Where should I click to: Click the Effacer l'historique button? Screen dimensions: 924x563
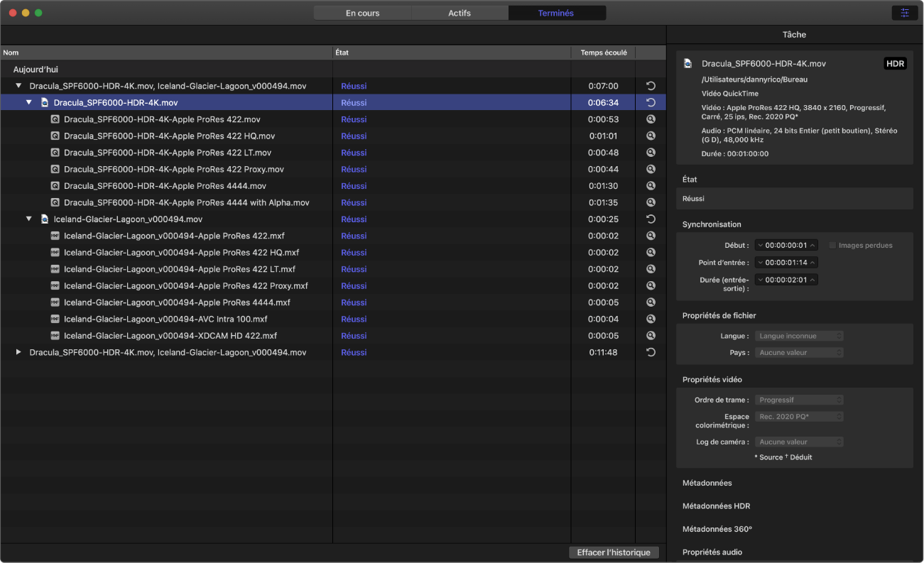click(x=614, y=552)
